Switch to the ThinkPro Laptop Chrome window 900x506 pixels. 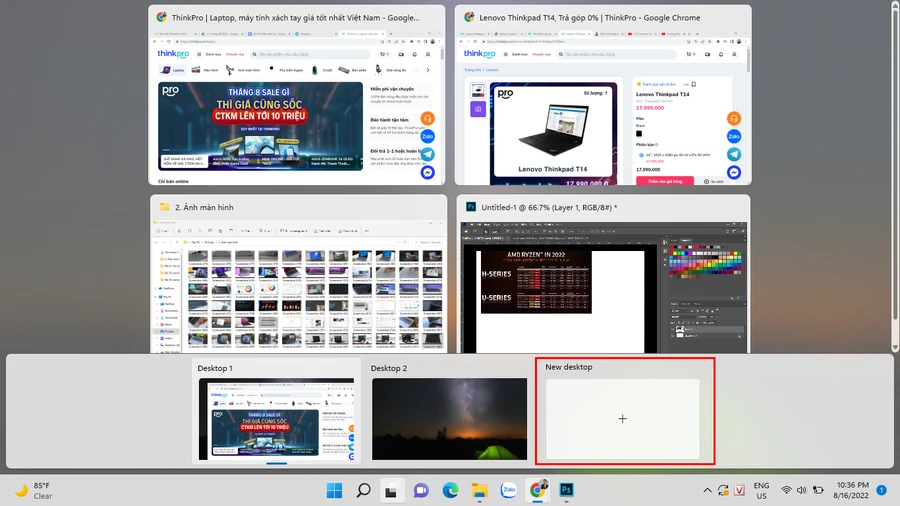pos(297,95)
